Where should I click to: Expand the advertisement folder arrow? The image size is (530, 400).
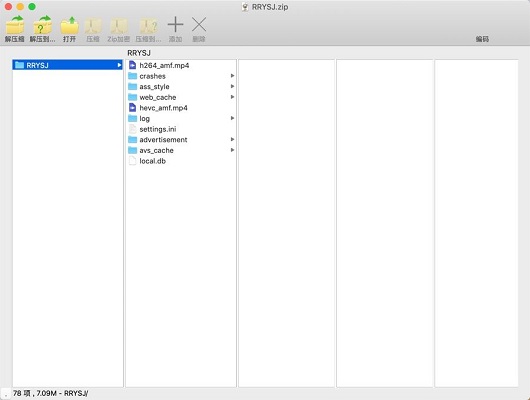click(x=232, y=139)
